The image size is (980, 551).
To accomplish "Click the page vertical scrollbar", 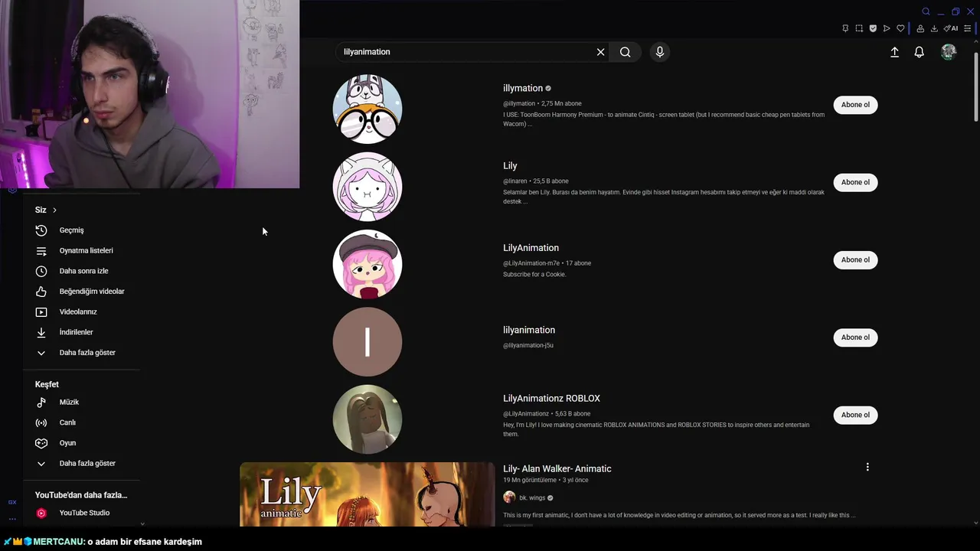I will 975,87.
